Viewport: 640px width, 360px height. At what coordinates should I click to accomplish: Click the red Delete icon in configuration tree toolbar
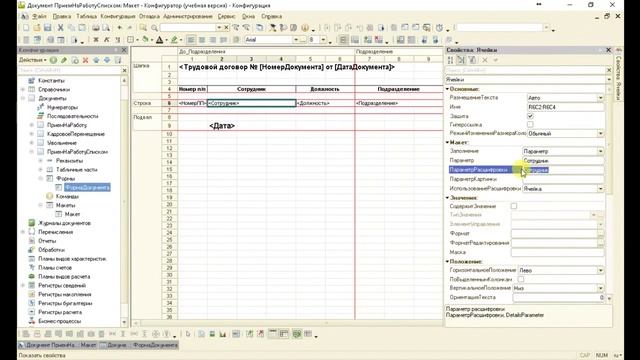(85, 60)
